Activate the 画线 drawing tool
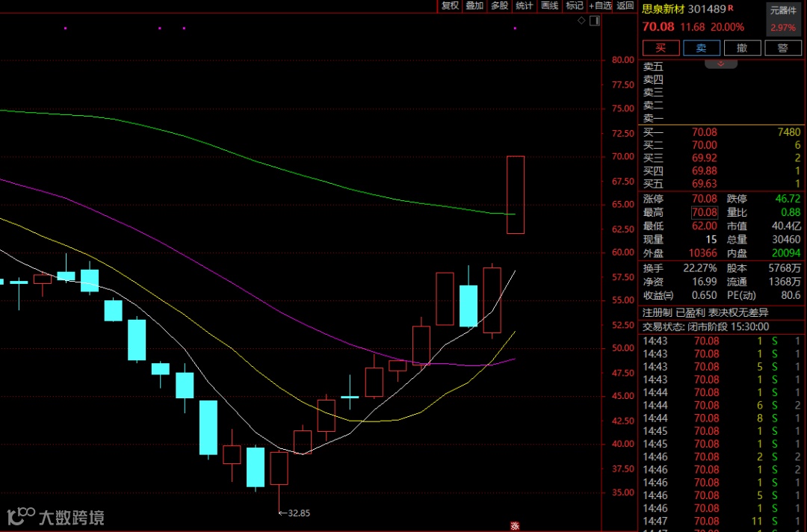Image resolution: width=807 pixels, height=532 pixels. tap(549, 6)
